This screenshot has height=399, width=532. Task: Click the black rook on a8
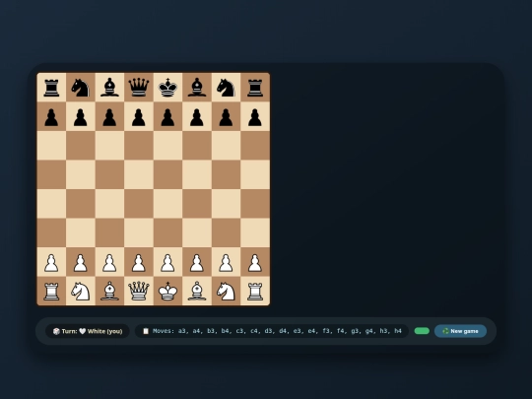(x=51, y=88)
